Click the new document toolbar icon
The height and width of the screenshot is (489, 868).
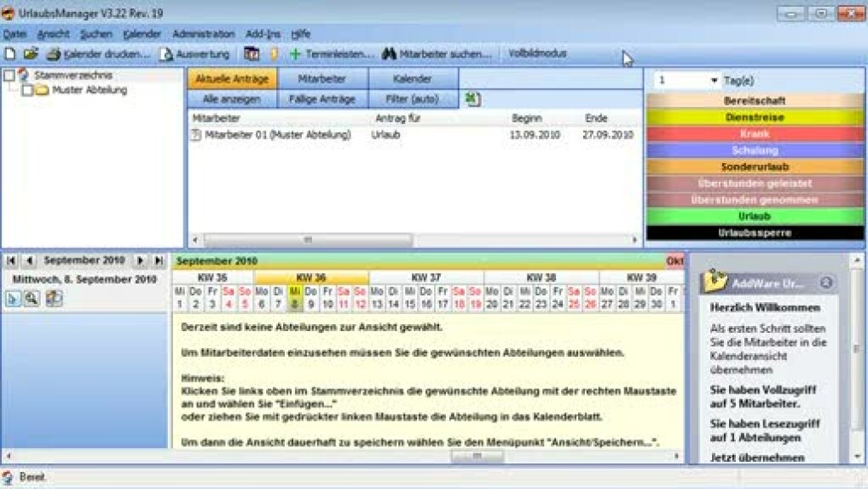(x=10, y=54)
